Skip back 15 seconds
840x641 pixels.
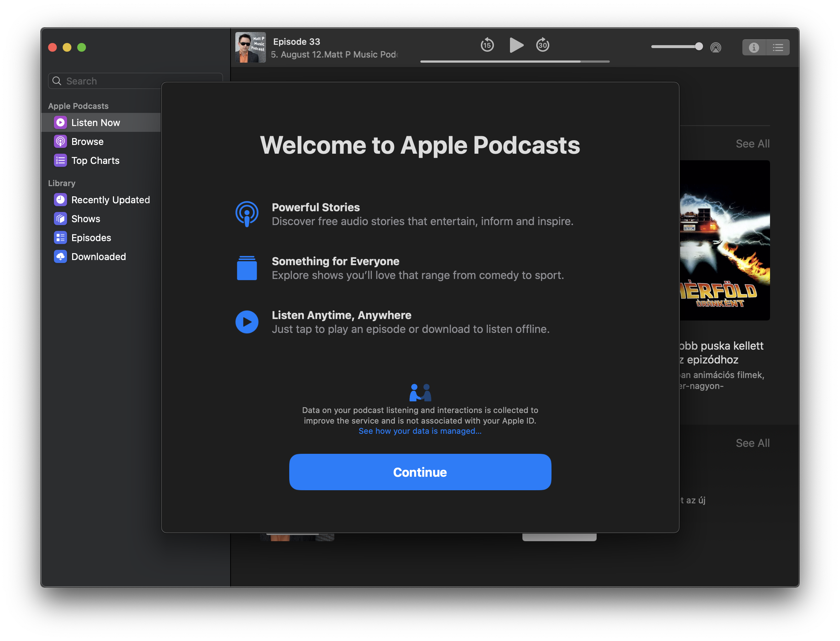pos(487,45)
